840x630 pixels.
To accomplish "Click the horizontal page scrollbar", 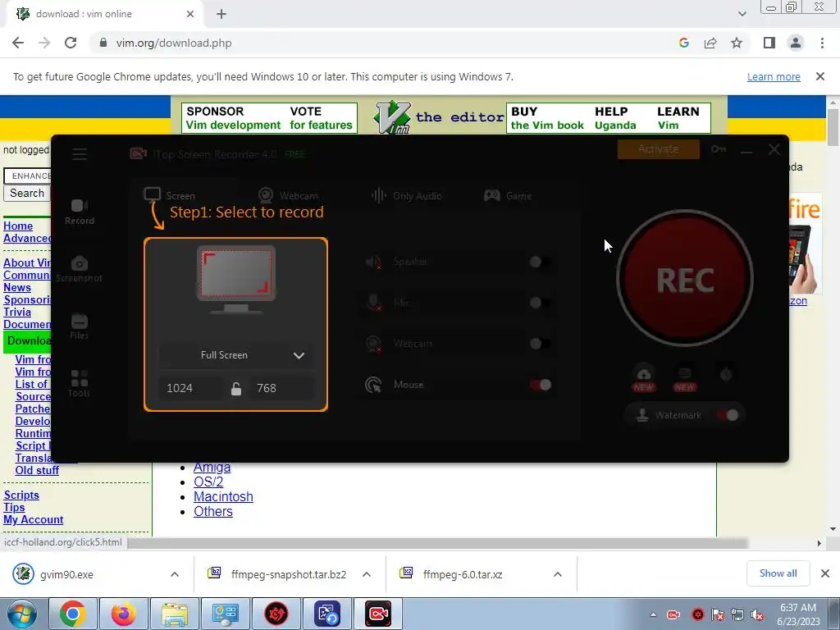I will tap(438, 543).
